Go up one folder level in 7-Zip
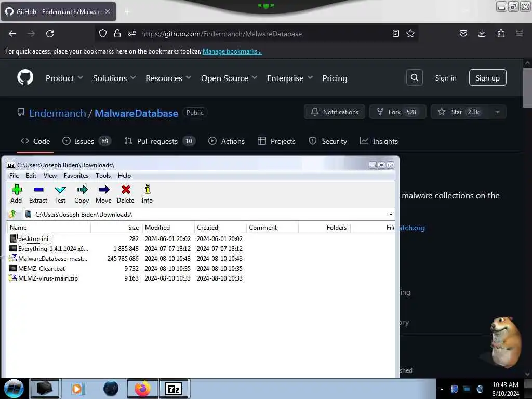The image size is (532, 399). pos(12,214)
